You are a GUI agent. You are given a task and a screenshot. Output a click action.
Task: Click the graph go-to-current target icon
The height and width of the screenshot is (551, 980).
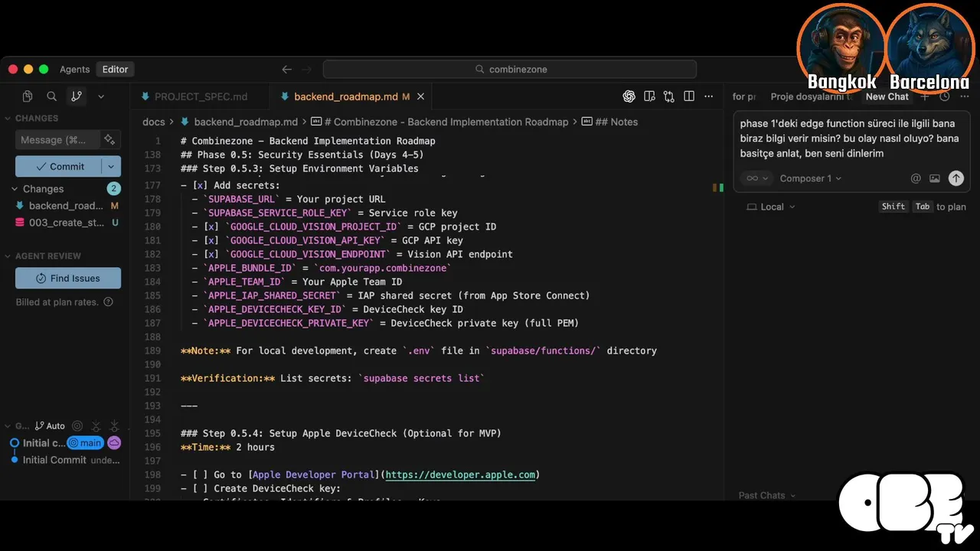coord(77,425)
